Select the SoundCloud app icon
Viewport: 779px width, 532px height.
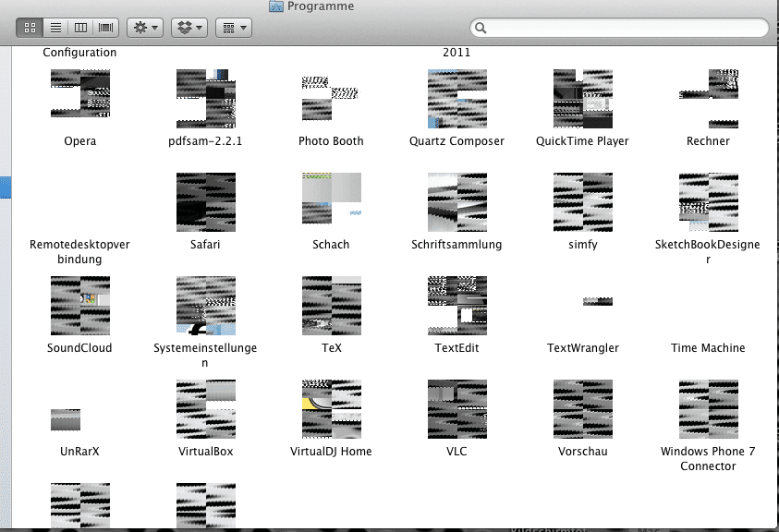(80, 306)
